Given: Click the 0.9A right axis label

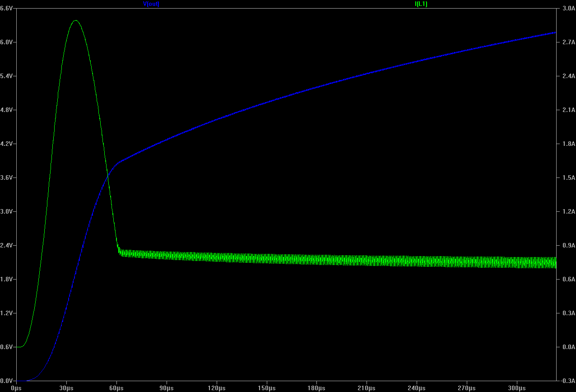Looking at the screenshot, I should [x=569, y=246].
